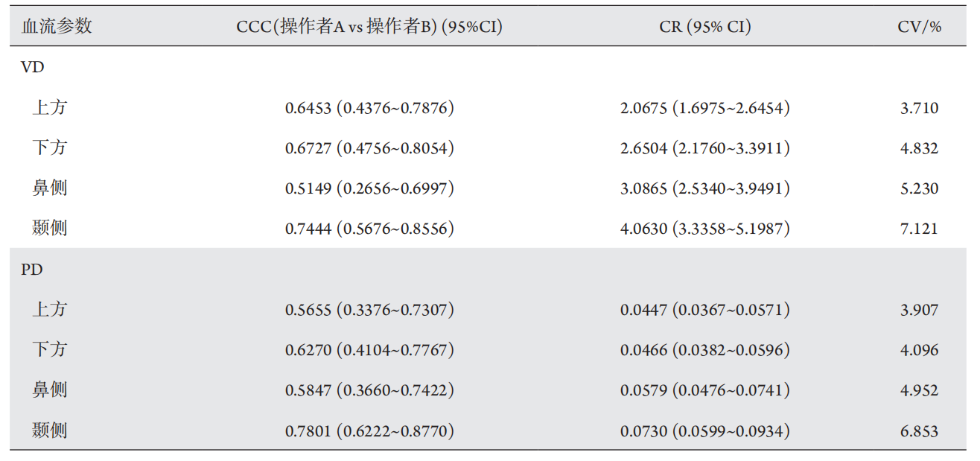Click the CR (95% CI) column header
The height and width of the screenshot is (461, 980).
click(704, 27)
